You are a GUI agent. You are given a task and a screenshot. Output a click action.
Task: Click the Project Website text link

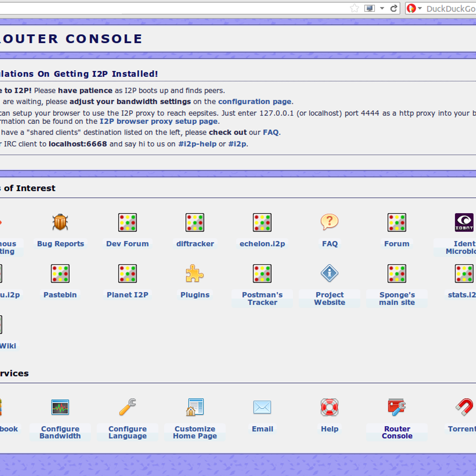click(330, 299)
